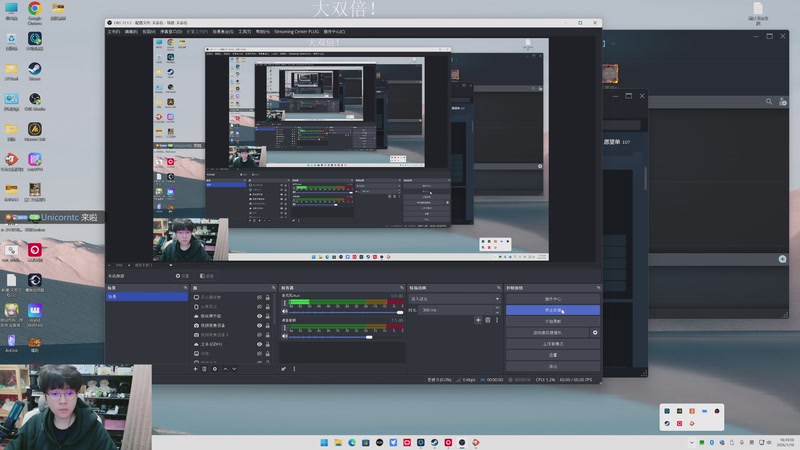Toggle lock on 视频采集设备 source
800x450 pixels.
[267, 326]
